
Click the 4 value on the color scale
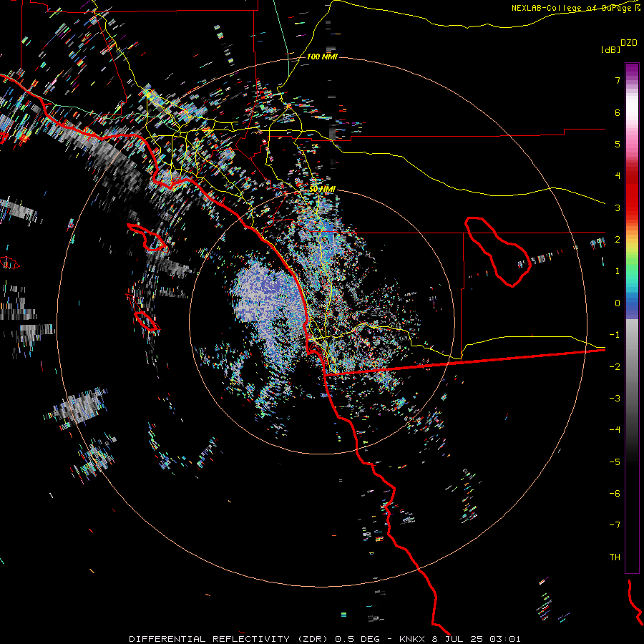pyautogui.click(x=618, y=176)
